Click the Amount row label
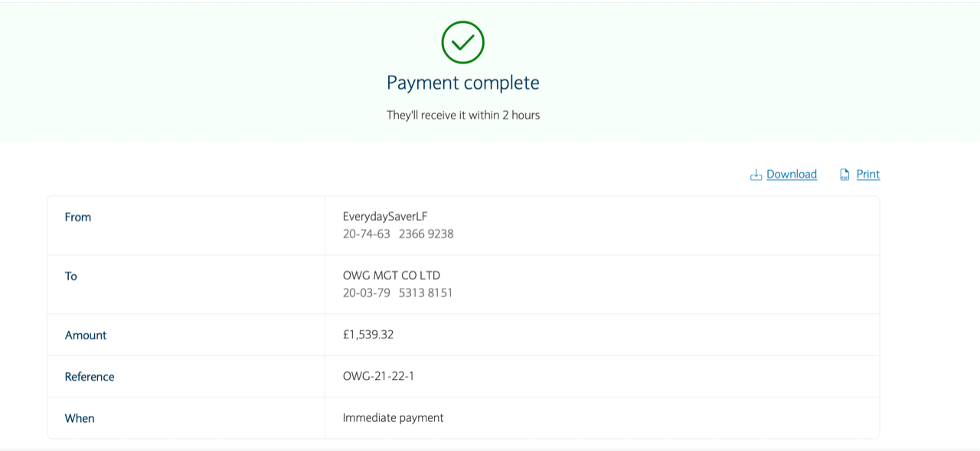 point(86,335)
